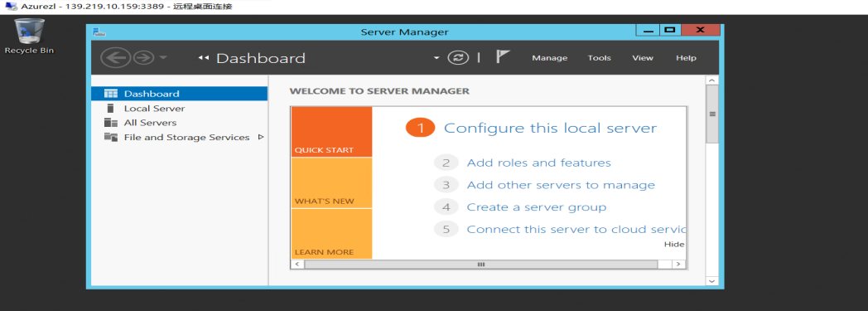
Task: Click the step 3 number circle
Action: click(x=446, y=185)
